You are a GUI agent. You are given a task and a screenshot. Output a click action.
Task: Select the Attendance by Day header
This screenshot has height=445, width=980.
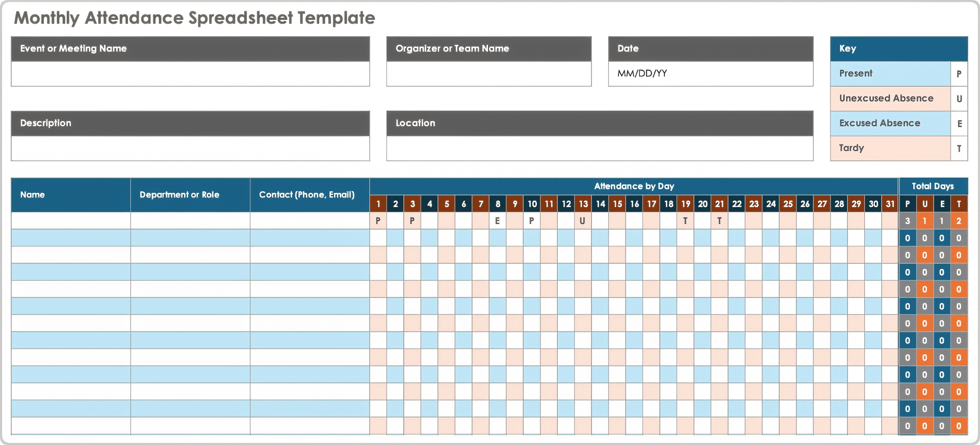tap(634, 186)
